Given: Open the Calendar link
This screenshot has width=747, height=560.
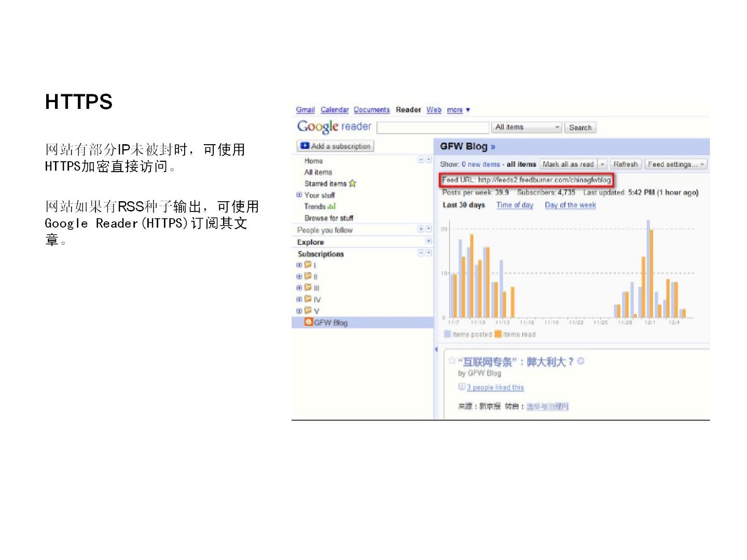Looking at the screenshot, I should [x=335, y=110].
